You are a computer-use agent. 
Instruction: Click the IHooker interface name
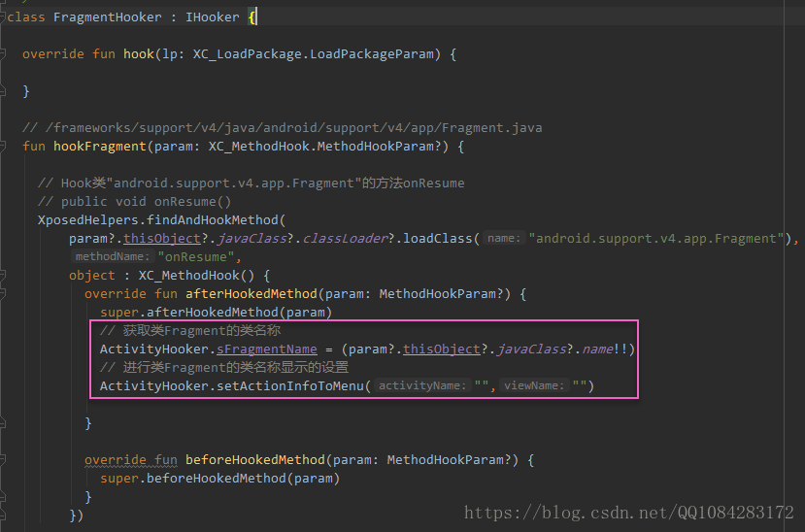(212, 17)
